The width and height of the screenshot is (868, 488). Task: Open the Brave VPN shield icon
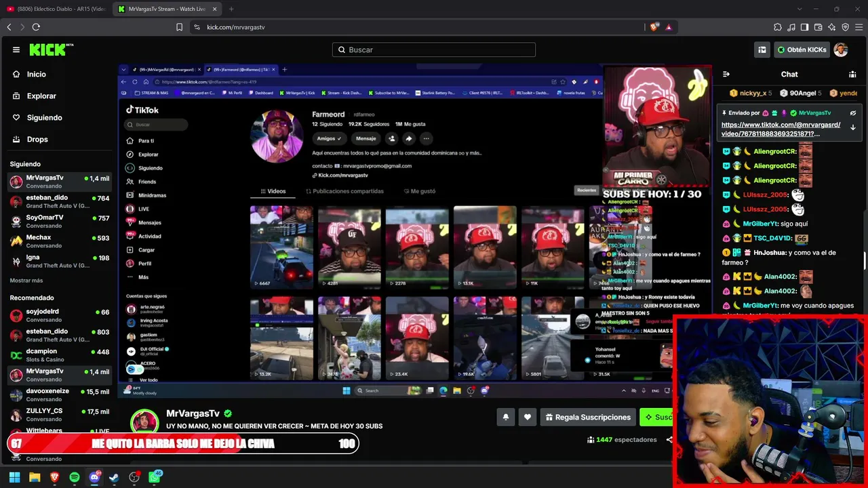pyautogui.click(x=846, y=27)
